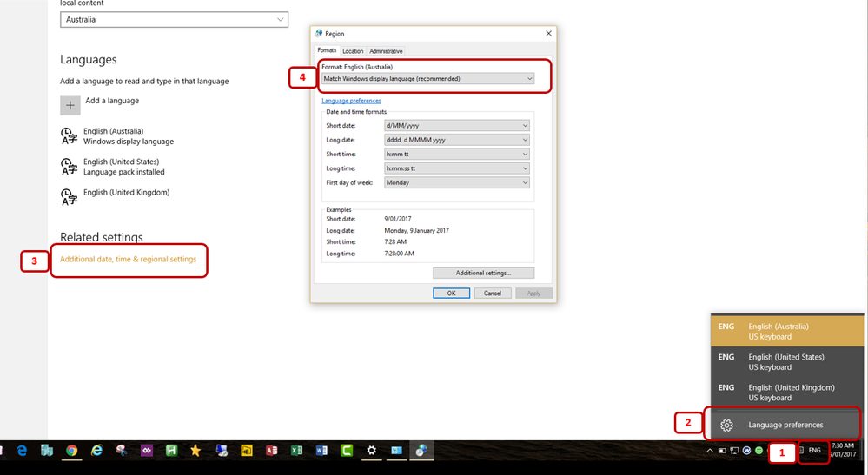Open the Long time format dropdown
The height and width of the screenshot is (475, 868).
point(457,168)
